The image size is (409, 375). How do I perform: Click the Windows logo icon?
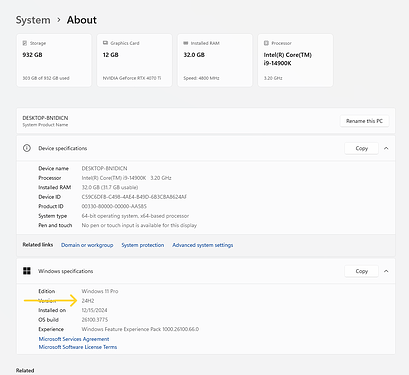tap(27, 271)
